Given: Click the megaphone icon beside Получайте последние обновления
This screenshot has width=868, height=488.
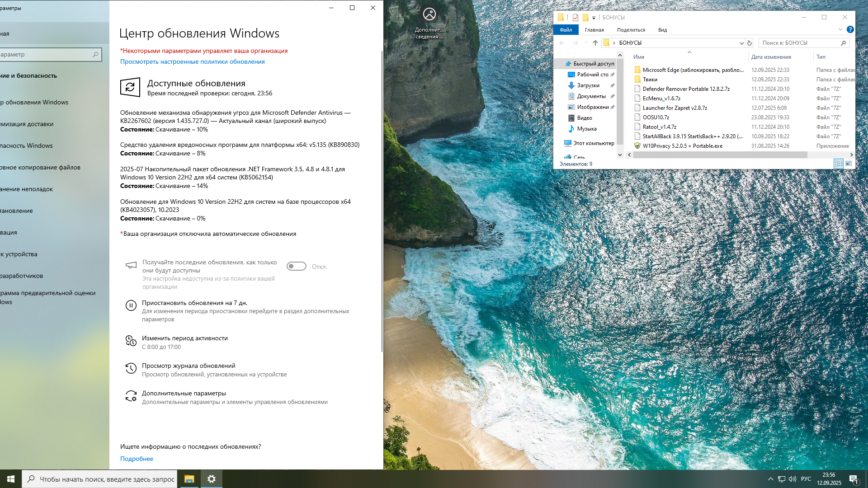Looking at the screenshot, I should [131, 265].
